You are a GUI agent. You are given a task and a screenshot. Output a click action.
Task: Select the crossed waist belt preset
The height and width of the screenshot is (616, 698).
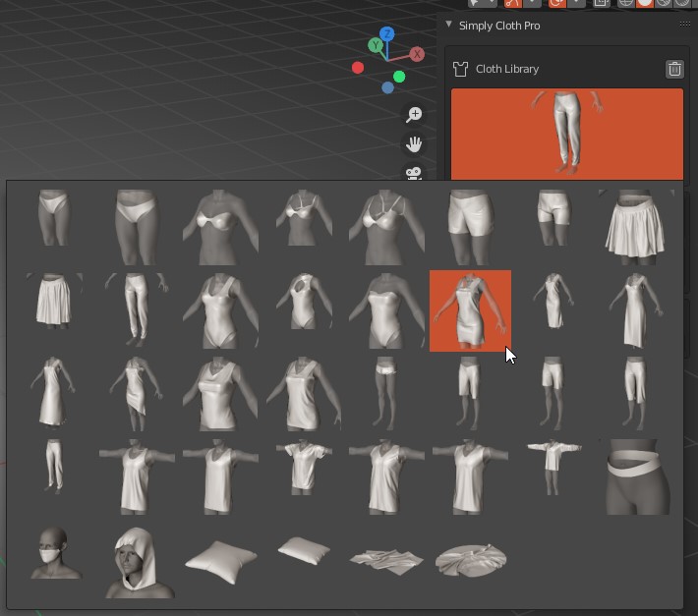[x=637, y=476]
